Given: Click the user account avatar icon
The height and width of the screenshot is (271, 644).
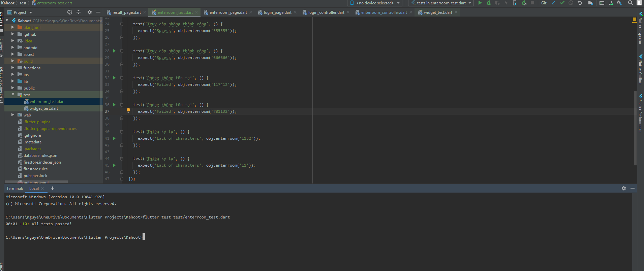Looking at the screenshot, I should pos(639,3).
